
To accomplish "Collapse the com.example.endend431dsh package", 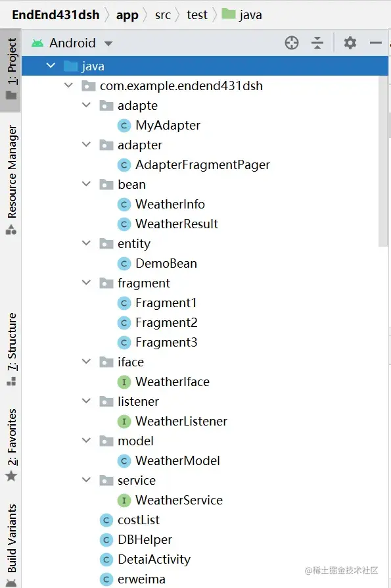I will pyautogui.click(x=68, y=85).
